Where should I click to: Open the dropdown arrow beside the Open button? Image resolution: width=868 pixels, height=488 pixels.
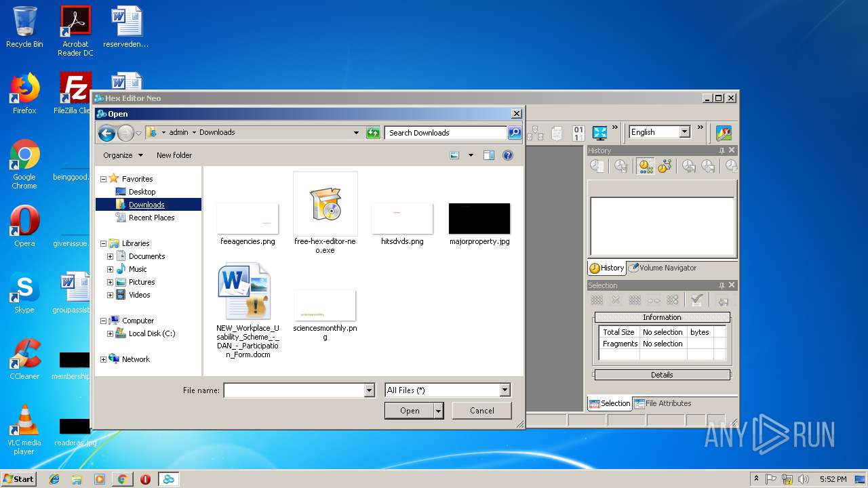439,411
